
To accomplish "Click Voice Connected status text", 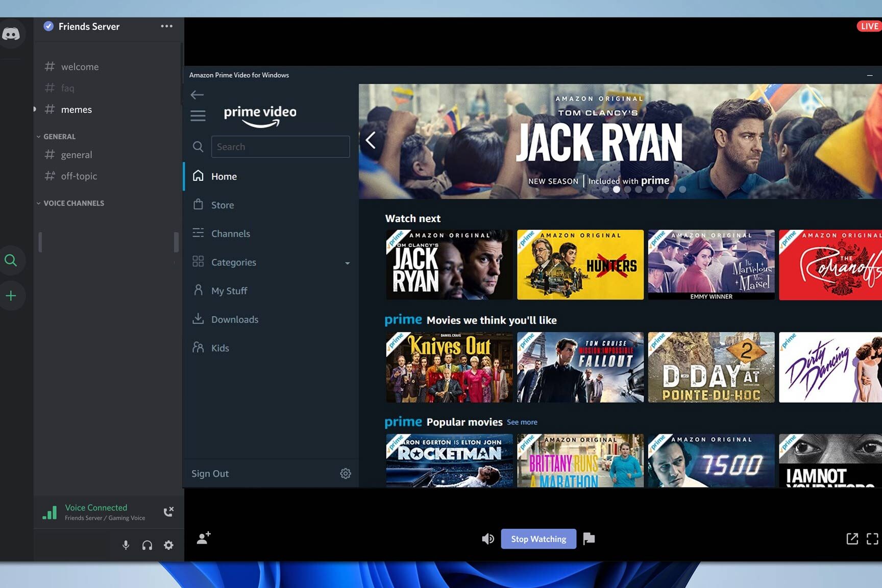I will pos(96,507).
